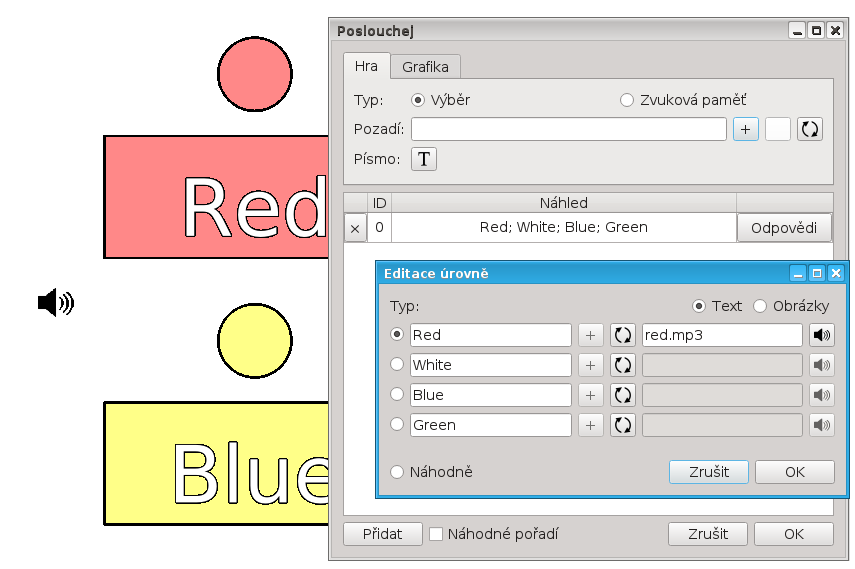Delete level 0 with the x button

click(x=355, y=228)
